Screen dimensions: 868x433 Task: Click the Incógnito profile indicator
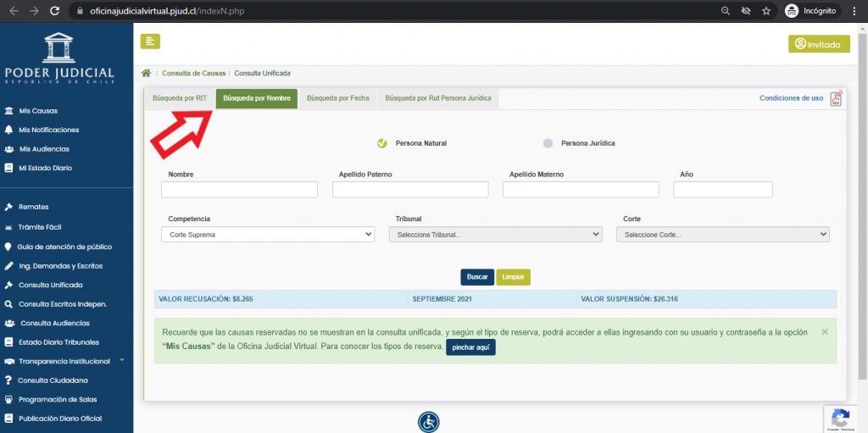(x=813, y=10)
